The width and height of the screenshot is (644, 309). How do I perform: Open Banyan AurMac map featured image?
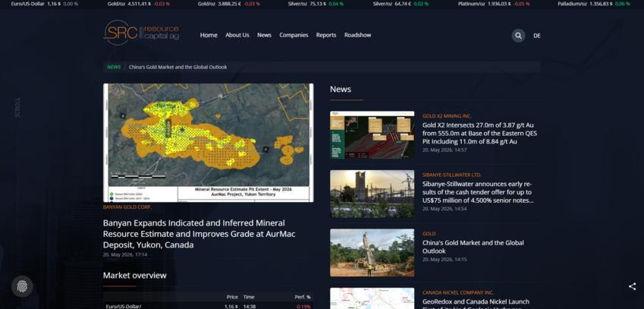[x=209, y=143]
